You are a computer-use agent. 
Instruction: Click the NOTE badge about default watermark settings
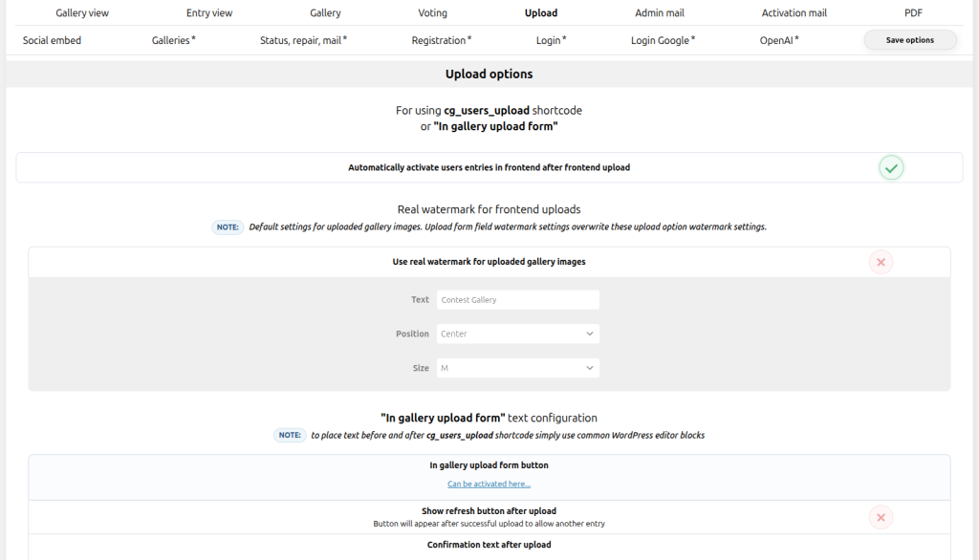(228, 227)
